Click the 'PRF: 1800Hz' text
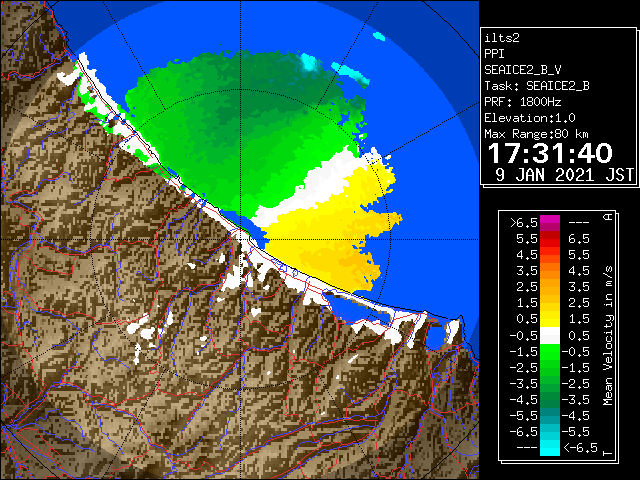This screenshot has height=480, width=640. click(523, 102)
